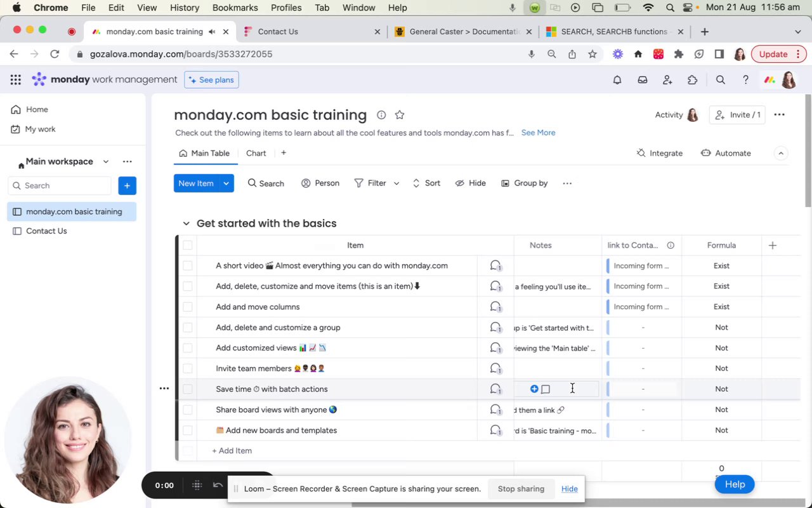Check the box for Share board views row
Screen dimensions: 812x508
pyautogui.click(x=187, y=410)
